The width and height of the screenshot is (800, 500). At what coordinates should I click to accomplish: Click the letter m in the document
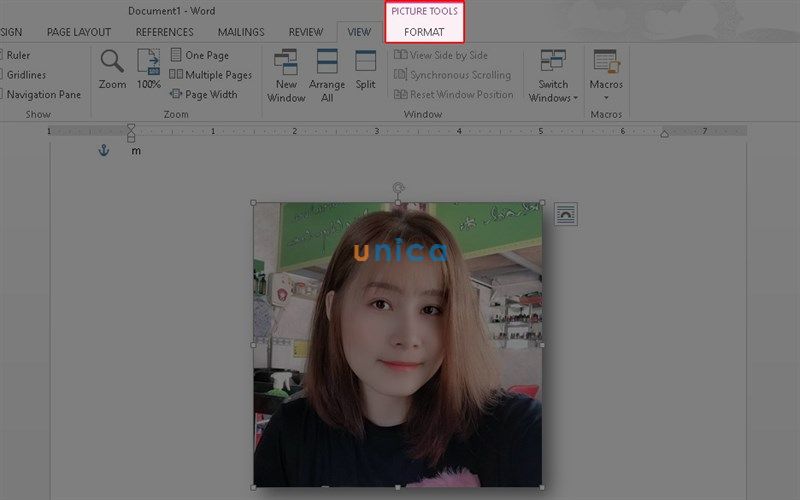(x=136, y=151)
